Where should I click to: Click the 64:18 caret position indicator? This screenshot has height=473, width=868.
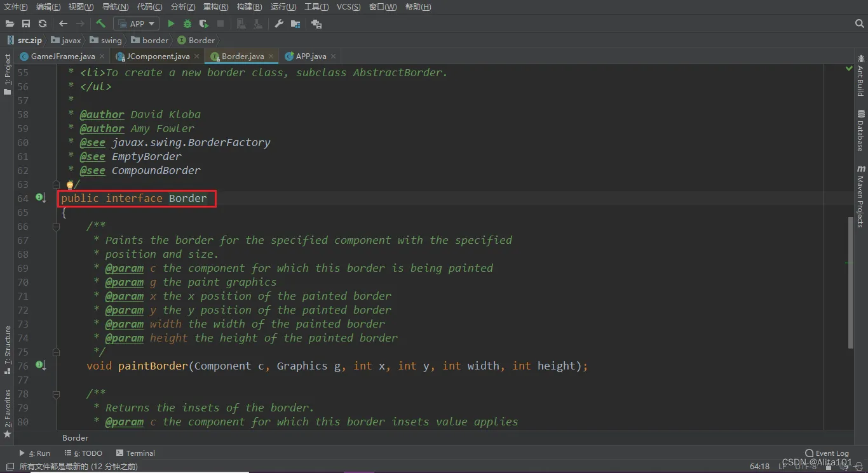[759, 466]
